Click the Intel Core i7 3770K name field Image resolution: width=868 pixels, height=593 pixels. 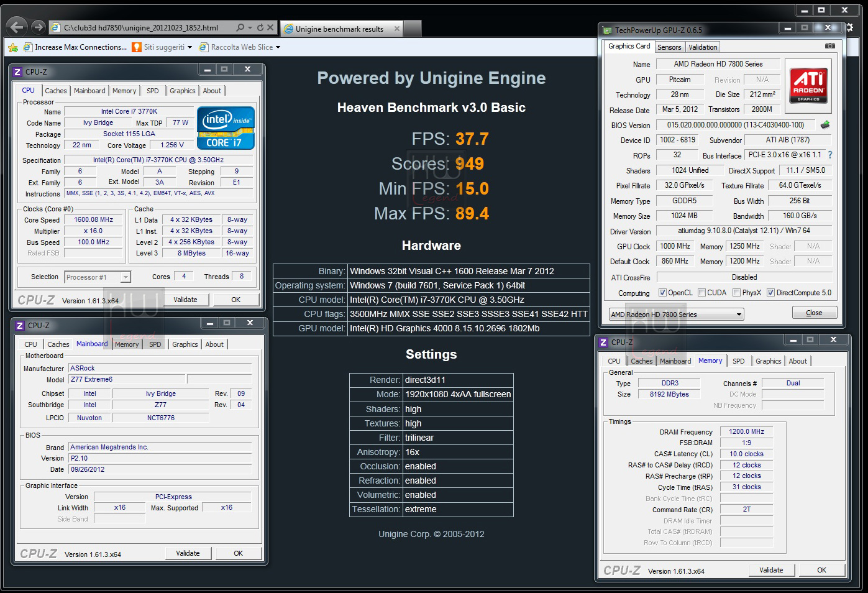coord(129,112)
